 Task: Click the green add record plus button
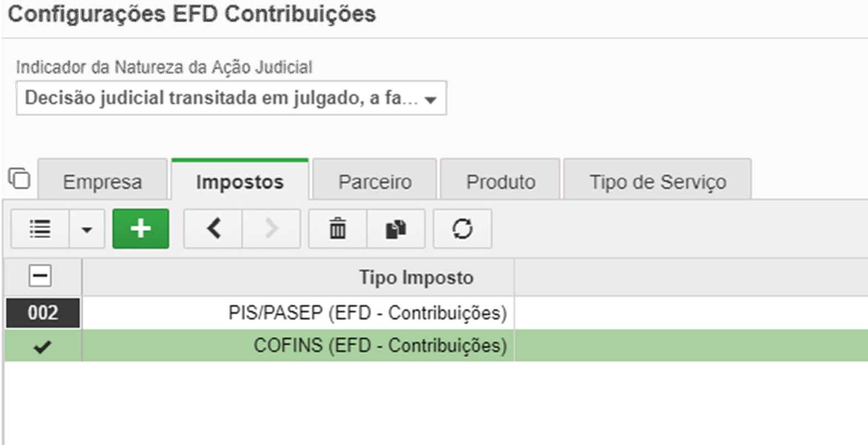click(140, 229)
